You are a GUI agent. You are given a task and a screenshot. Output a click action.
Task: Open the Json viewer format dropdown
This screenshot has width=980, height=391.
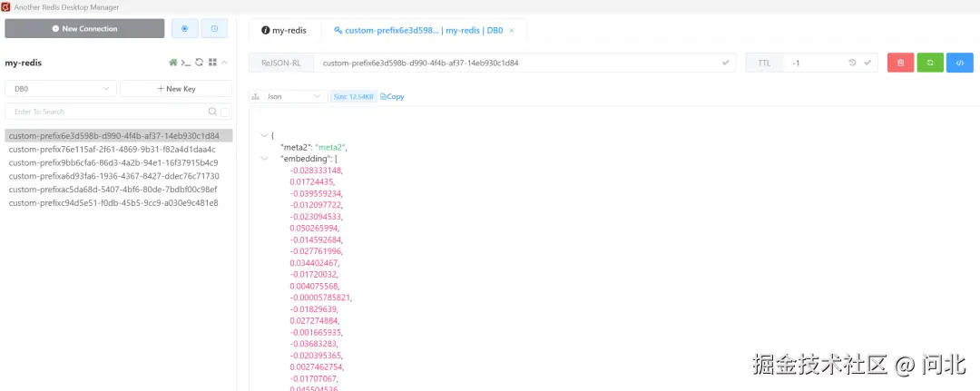289,97
